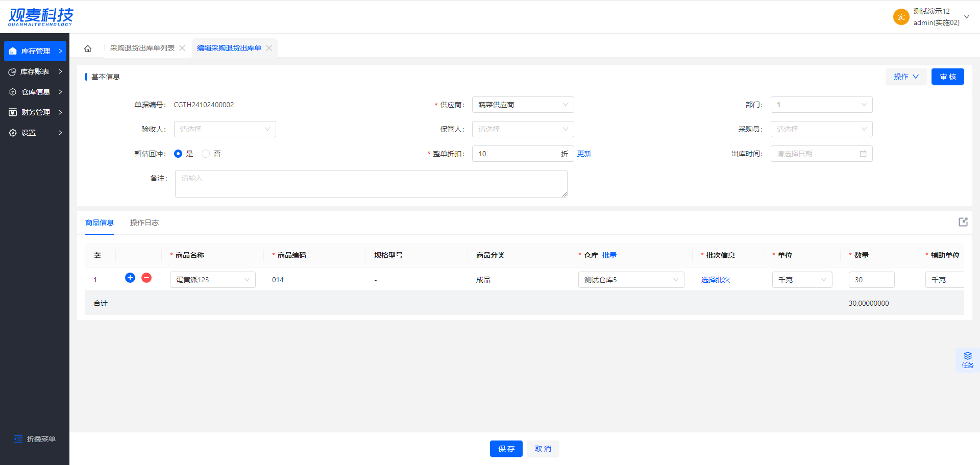The height and width of the screenshot is (465, 980).
Task: Select 否 for 暂估回冲
Action: (x=206, y=154)
